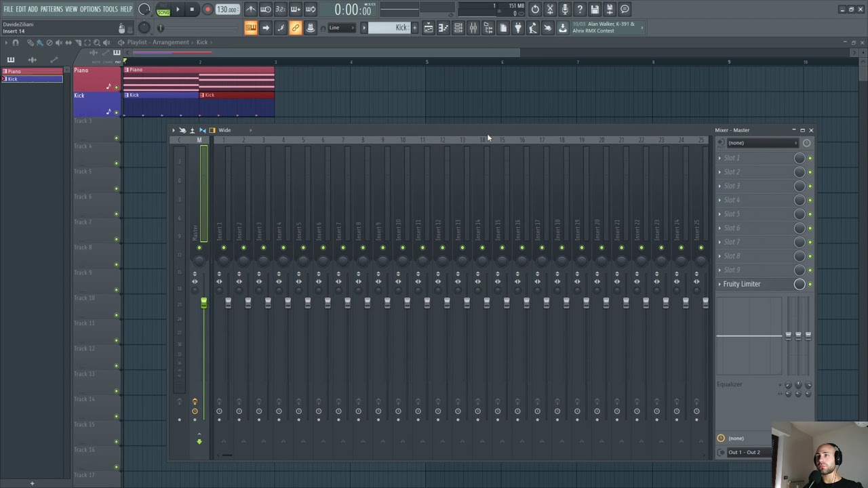This screenshot has width=868, height=488.
Task: Toggle the countdown before recording icon
Action: tap(281, 9)
